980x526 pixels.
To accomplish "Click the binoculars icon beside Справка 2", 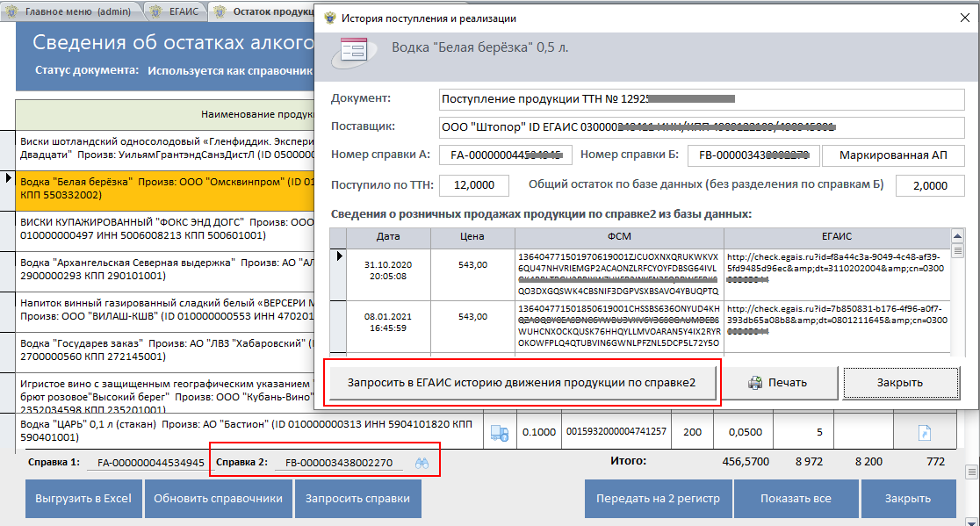I will pos(422,463).
